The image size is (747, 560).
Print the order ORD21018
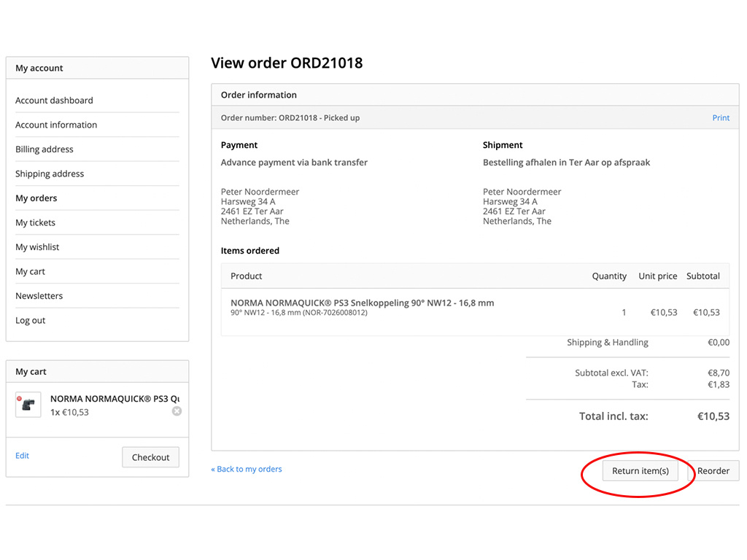pos(721,118)
